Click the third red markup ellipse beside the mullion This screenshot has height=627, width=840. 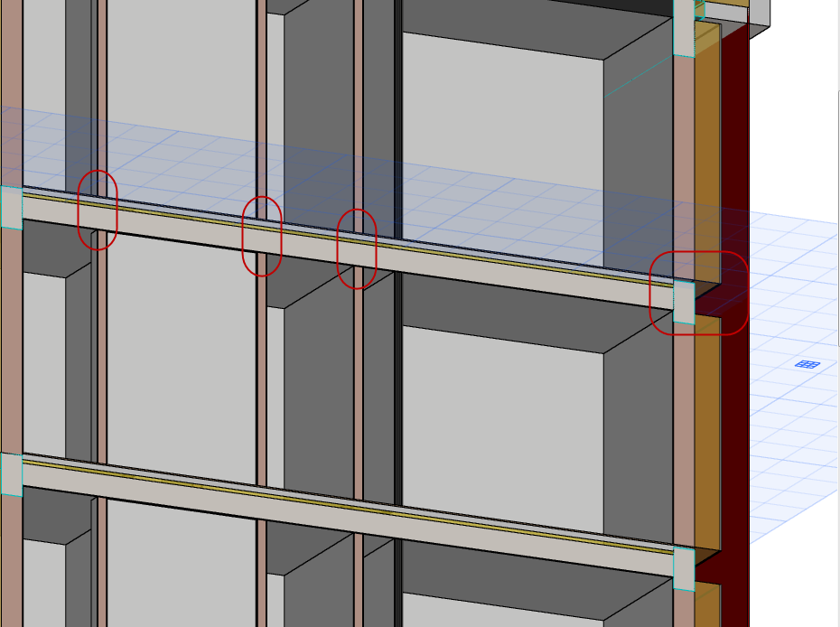pos(358,250)
